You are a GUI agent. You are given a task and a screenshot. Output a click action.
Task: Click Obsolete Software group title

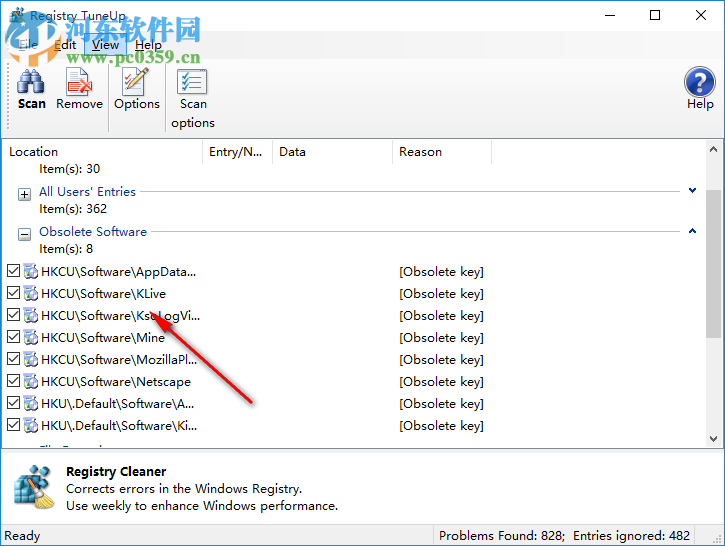tap(93, 232)
